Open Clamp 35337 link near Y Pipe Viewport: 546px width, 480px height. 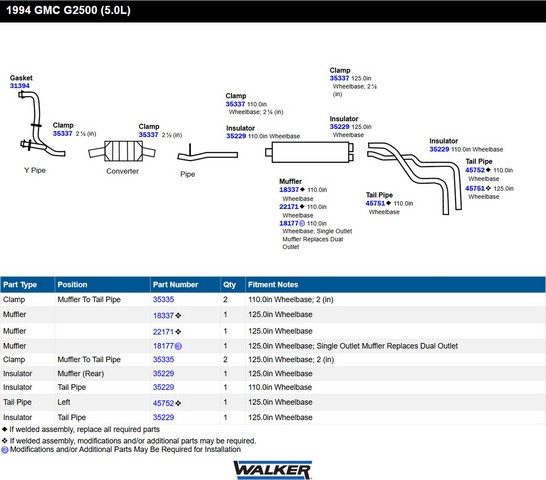(x=63, y=133)
